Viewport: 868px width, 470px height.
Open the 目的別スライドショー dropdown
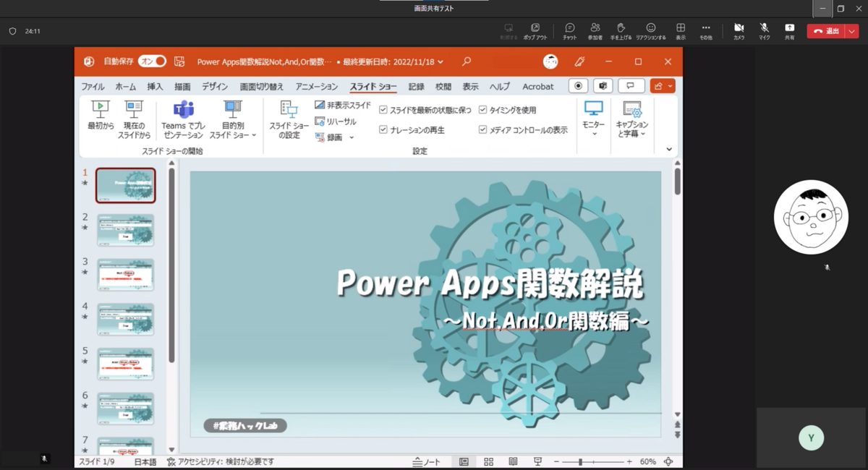click(x=233, y=119)
